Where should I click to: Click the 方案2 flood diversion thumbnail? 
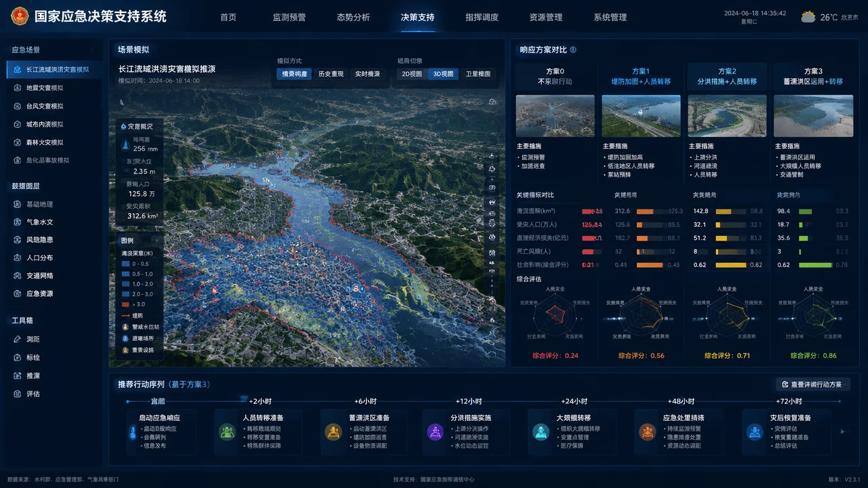(x=727, y=116)
